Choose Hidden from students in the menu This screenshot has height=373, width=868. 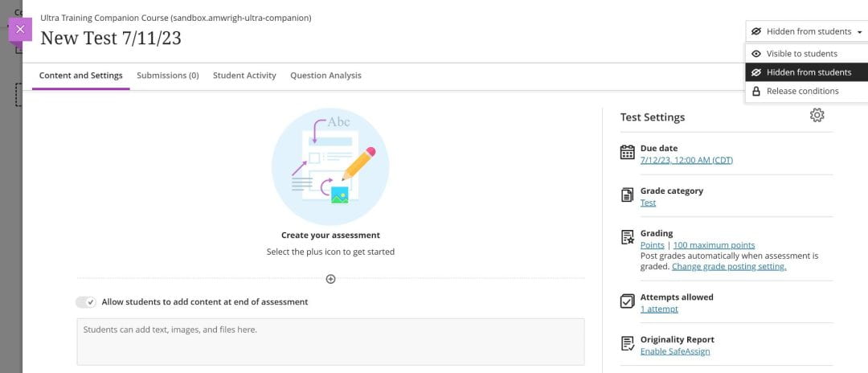808,72
